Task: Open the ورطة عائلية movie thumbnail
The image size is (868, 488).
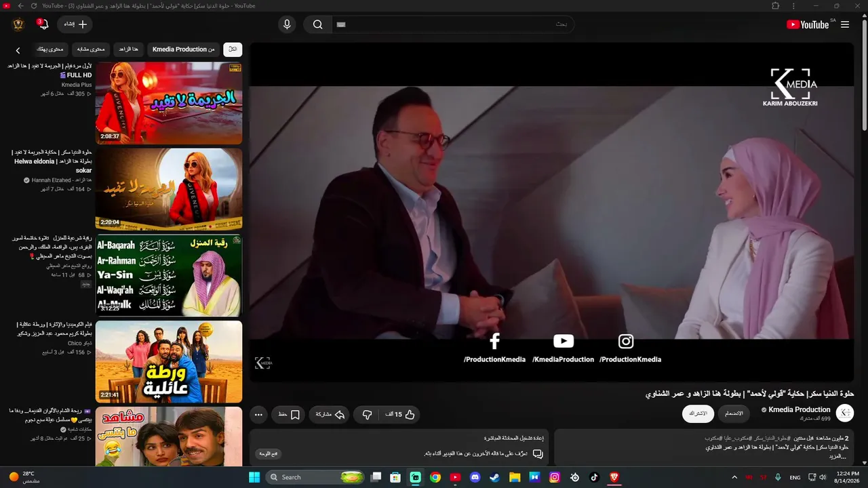Action: 169,361
